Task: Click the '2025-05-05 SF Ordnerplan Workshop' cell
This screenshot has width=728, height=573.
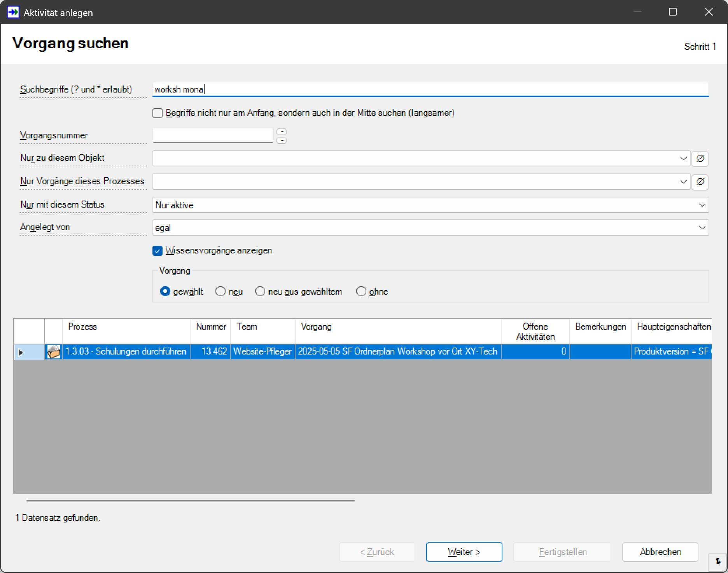Action: click(x=398, y=352)
